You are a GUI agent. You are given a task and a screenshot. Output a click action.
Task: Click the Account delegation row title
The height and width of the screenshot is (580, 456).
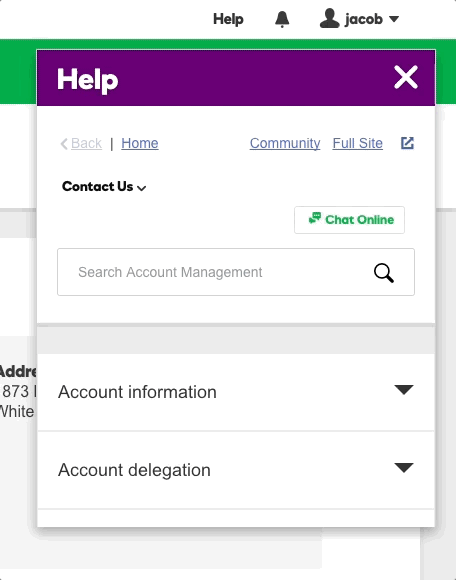(134, 470)
